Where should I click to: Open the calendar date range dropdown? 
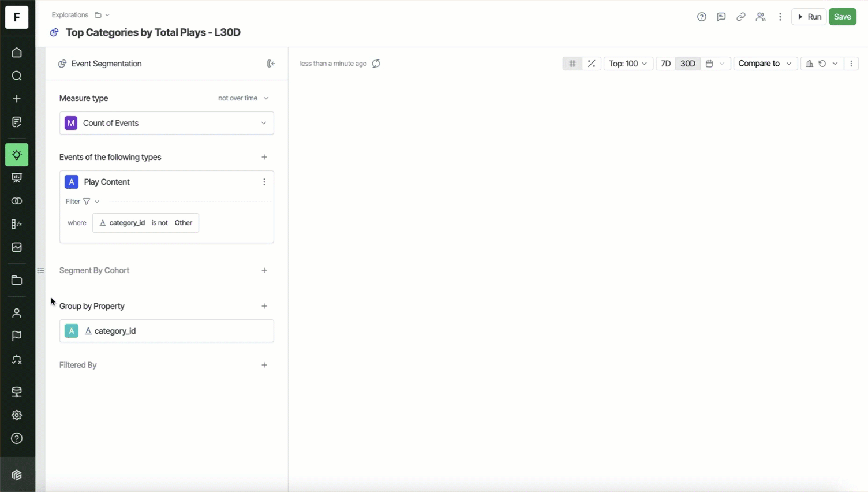[x=716, y=64]
